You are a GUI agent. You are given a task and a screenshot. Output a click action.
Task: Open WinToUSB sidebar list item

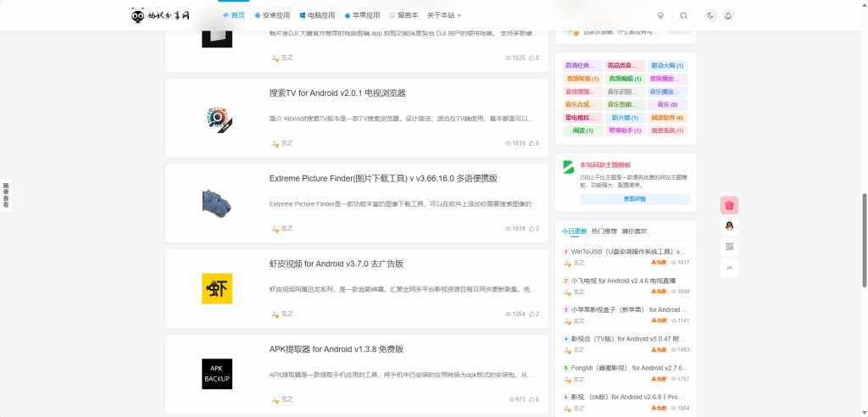628,252
